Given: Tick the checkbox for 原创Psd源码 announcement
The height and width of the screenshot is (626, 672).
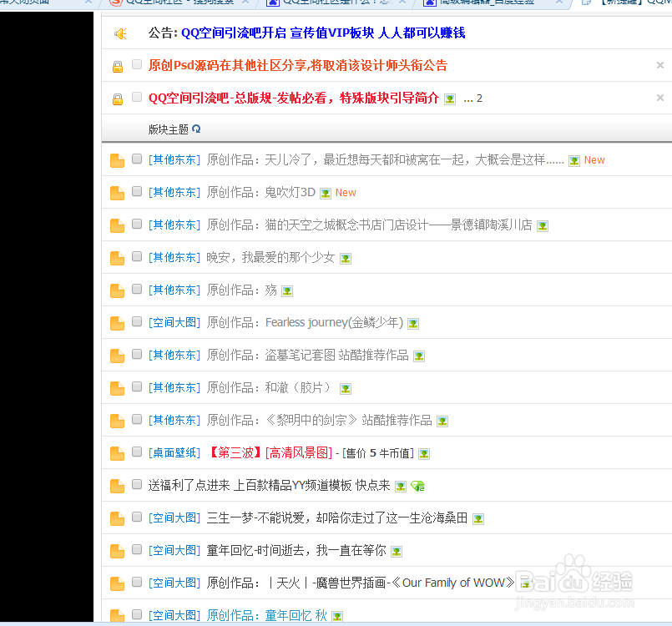Looking at the screenshot, I should 137,64.
